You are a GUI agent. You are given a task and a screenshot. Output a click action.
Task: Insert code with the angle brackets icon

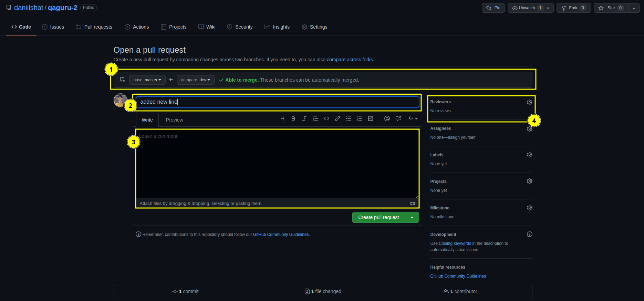[x=326, y=118]
